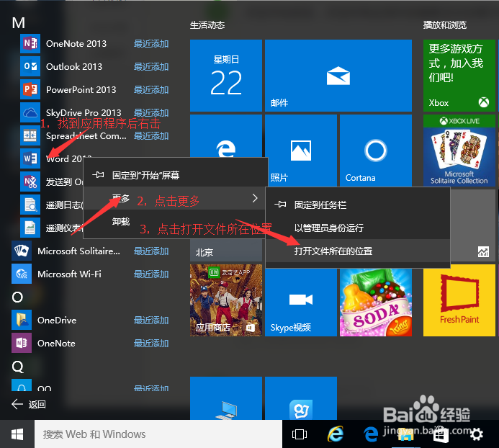Open the Cortana tile
The width and height of the screenshot is (499, 448).
[x=376, y=151]
